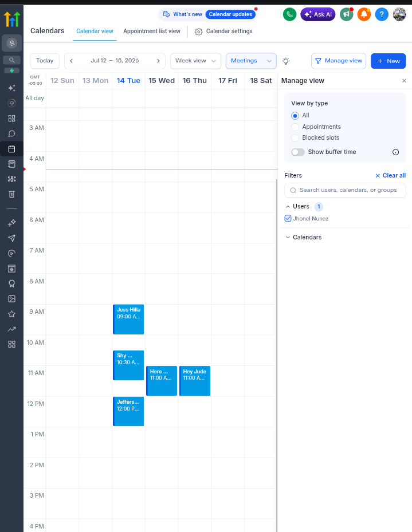Click the Today button
The height and width of the screenshot is (532, 412).
[x=45, y=61]
